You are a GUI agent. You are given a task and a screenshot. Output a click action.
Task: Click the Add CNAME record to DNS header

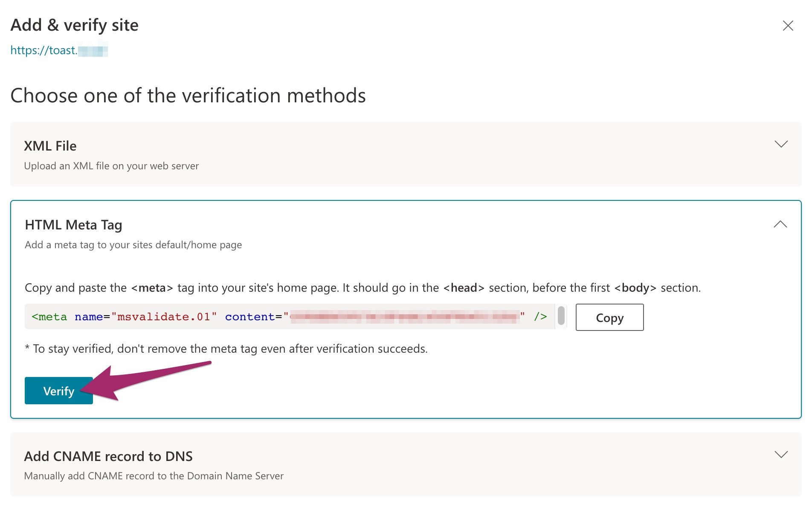click(108, 456)
